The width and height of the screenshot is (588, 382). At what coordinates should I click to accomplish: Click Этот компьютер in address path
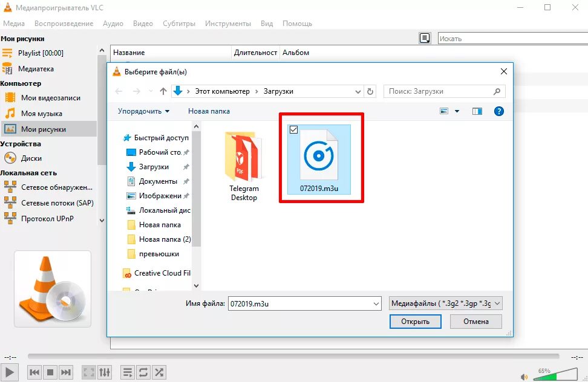point(222,91)
